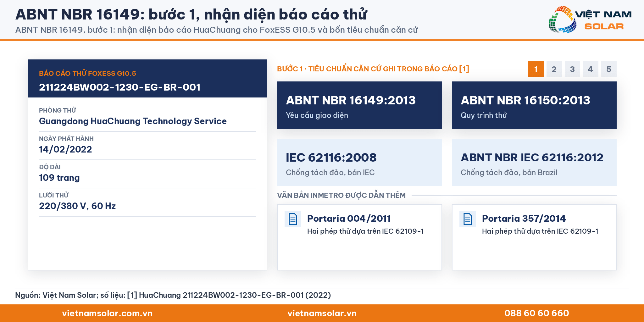This screenshot has width=644, height=322.
Task: Click the issue date 14/02/2022
Action: pyautogui.click(x=65, y=149)
